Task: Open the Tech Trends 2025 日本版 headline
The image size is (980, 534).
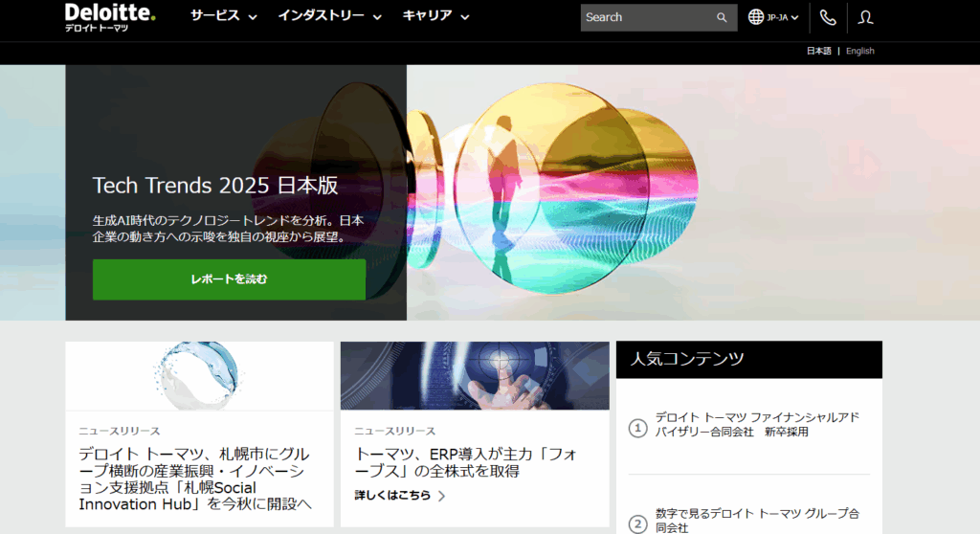Action: tap(215, 185)
